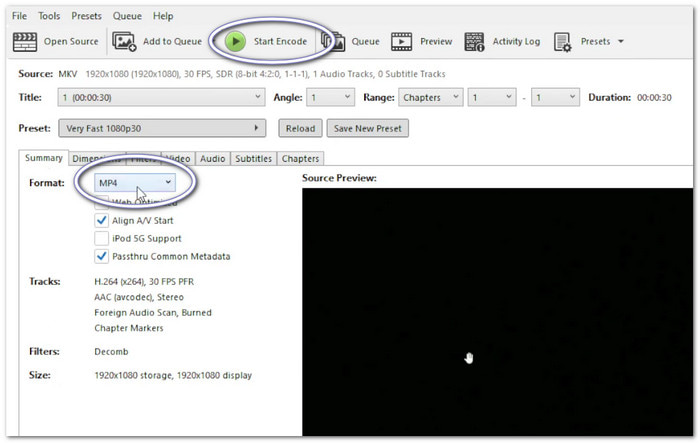Click the Duration value 00:00:30
The image size is (700, 443).
click(x=654, y=97)
